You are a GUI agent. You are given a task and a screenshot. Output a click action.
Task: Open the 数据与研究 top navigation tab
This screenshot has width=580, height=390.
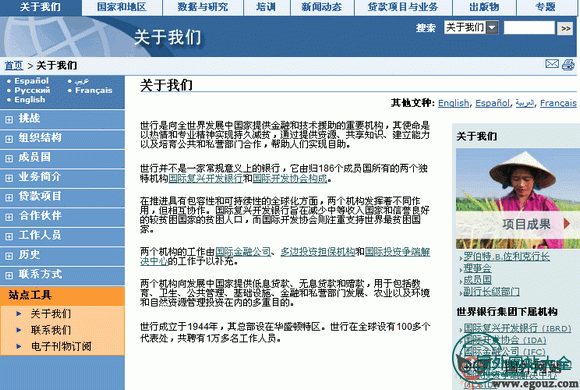point(203,7)
